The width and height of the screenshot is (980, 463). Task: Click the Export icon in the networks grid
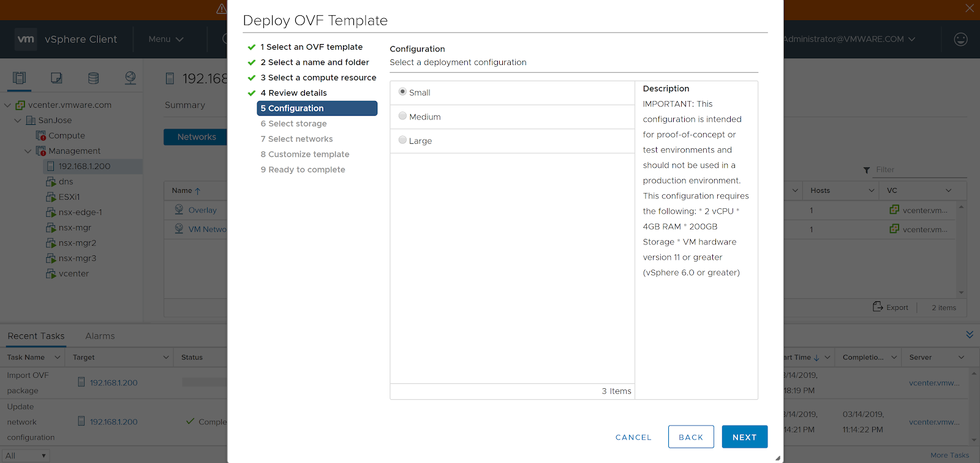point(878,307)
